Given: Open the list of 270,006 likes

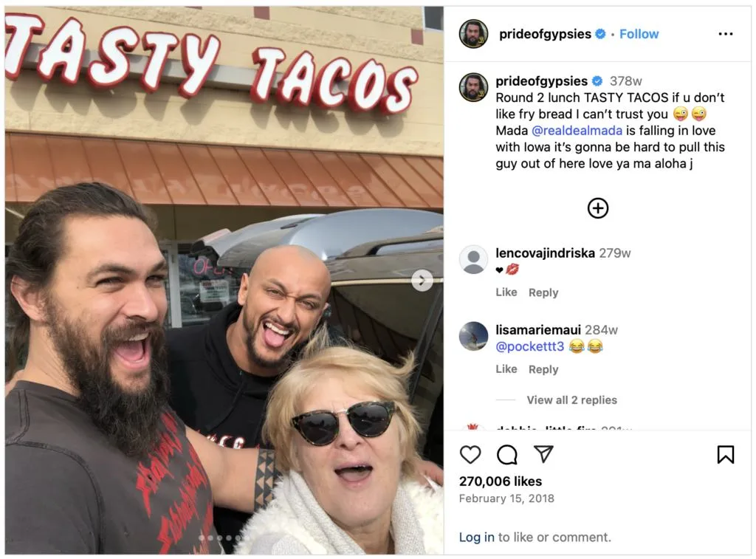Looking at the screenshot, I should click(x=501, y=481).
